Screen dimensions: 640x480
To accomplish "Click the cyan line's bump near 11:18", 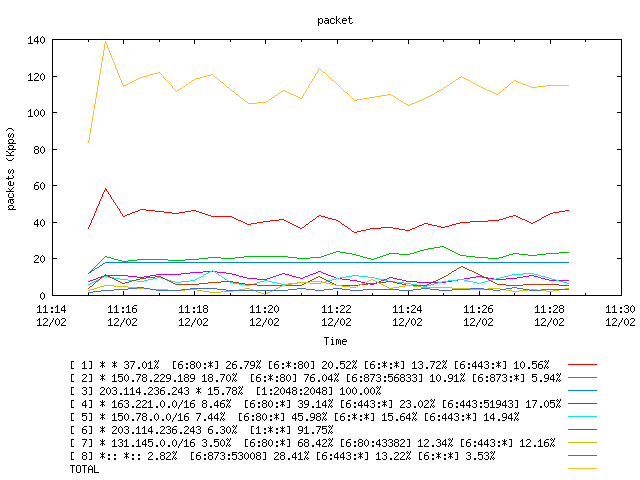I will pyautogui.click(x=212, y=271).
